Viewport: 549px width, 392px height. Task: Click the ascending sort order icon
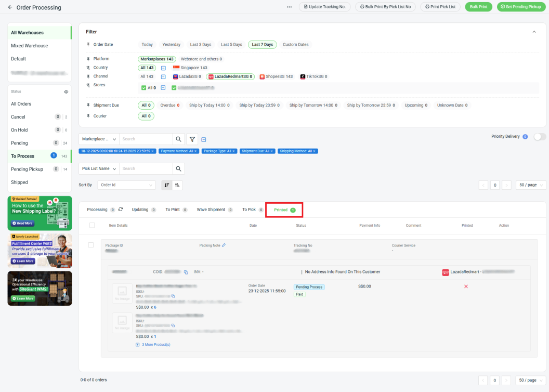tap(177, 185)
